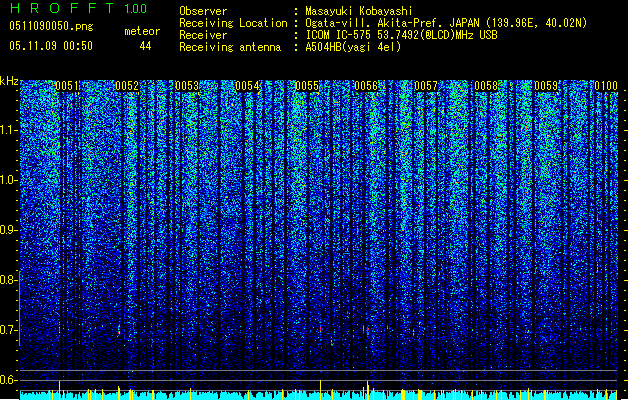Screen dimensions: 629x400
Task: Click the 0.8 frequency axis label
Action: pyautogui.click(x=9, y=280)
